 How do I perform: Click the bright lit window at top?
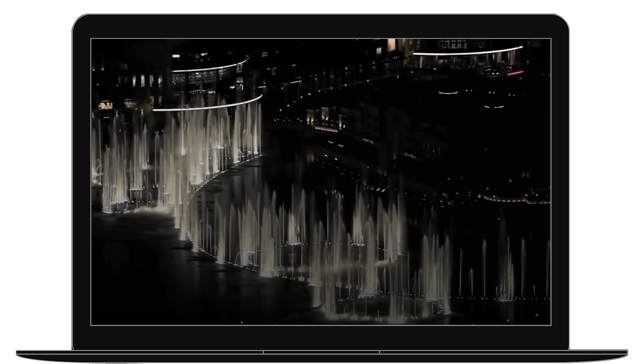pyautogui.click(x=391, y=45)
